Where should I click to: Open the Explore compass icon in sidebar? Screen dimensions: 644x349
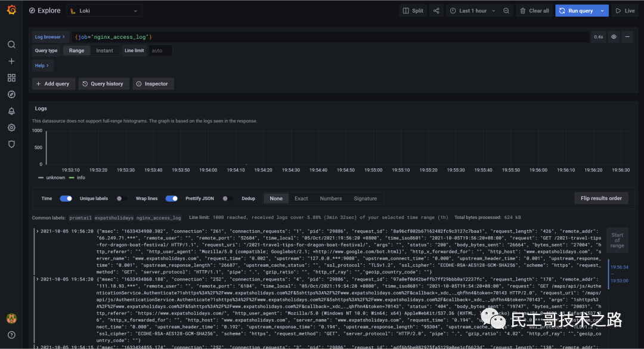(11, 94)
